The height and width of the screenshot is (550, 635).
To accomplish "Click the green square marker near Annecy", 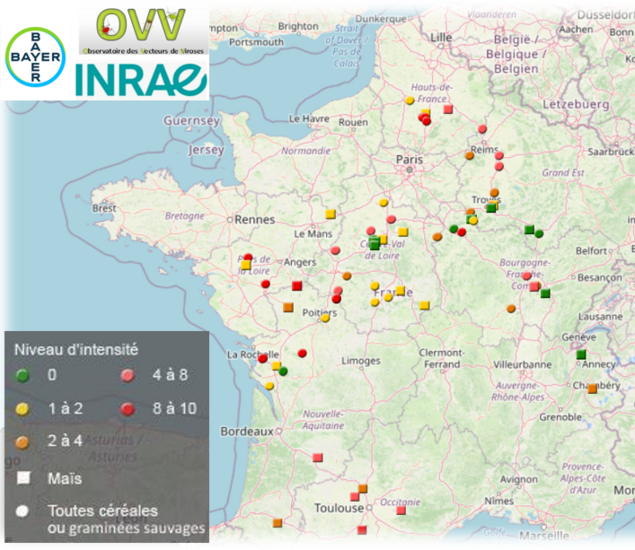I will coord(580,355).
